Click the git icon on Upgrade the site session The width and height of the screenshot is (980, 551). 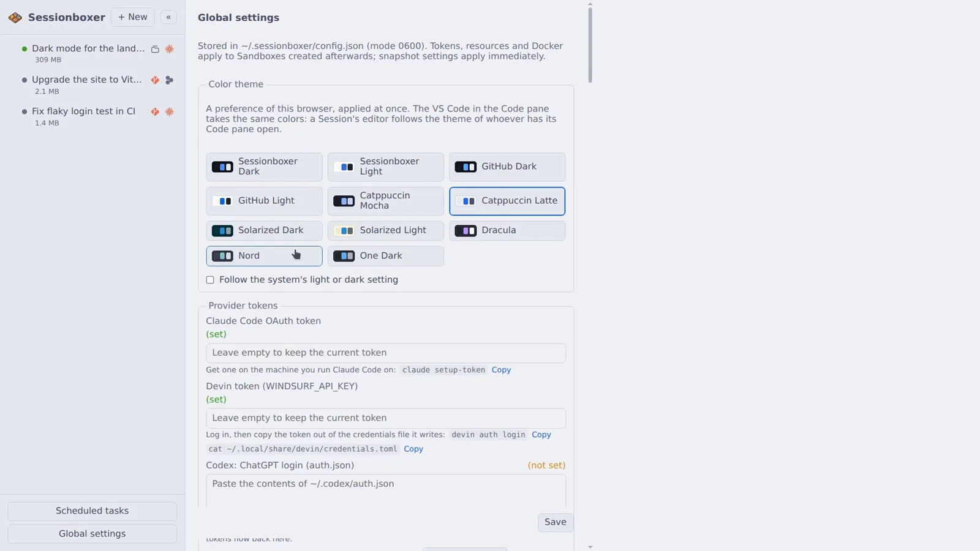[x=155, y=80]
